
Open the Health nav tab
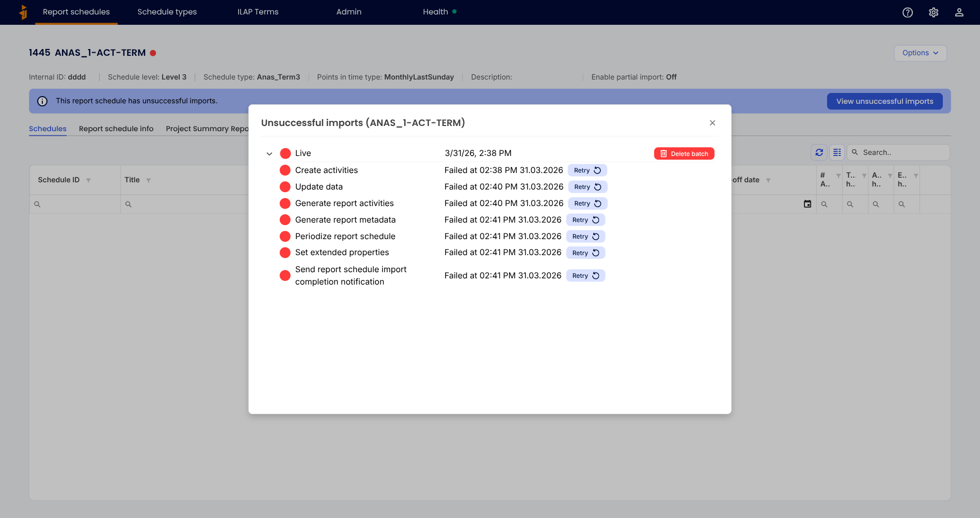pos(439,12)
